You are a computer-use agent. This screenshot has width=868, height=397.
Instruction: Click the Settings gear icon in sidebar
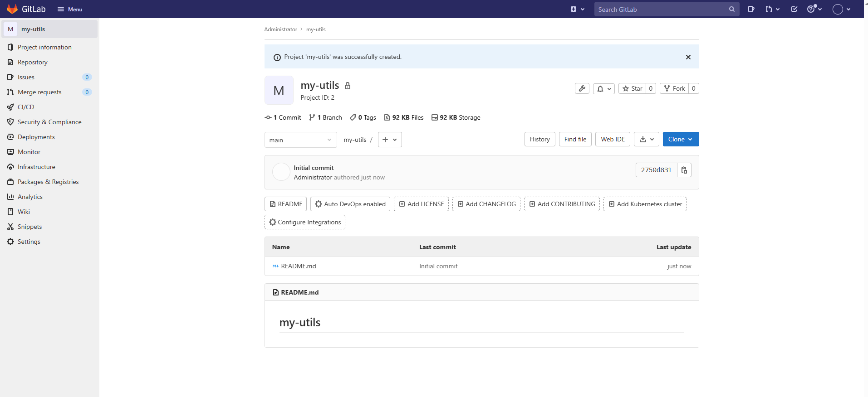(10, 242)
